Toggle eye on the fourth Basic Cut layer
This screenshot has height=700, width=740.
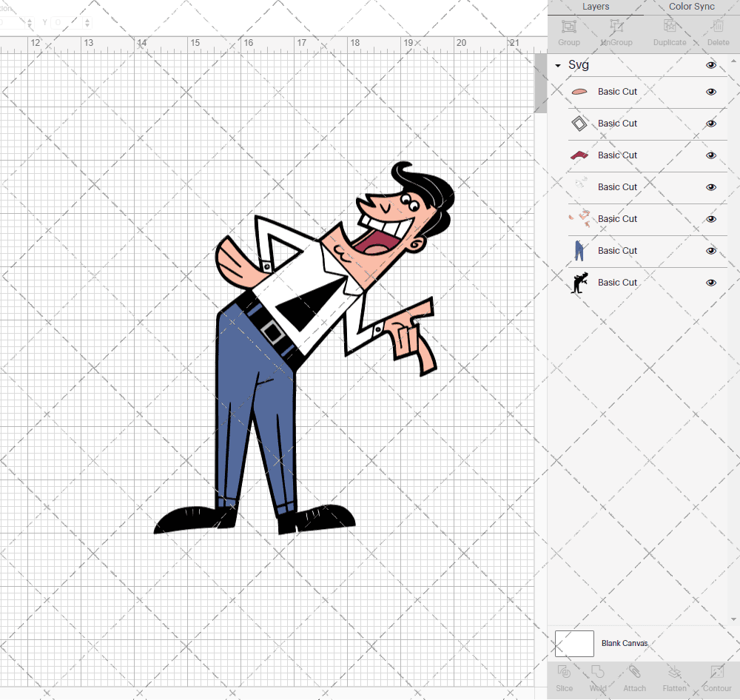tap(710, 187)
